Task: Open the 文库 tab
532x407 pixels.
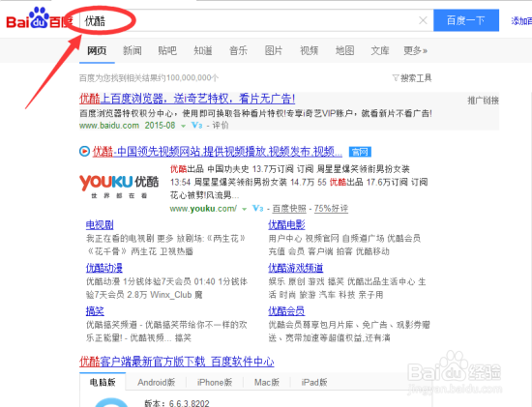Action: (380, 50)
